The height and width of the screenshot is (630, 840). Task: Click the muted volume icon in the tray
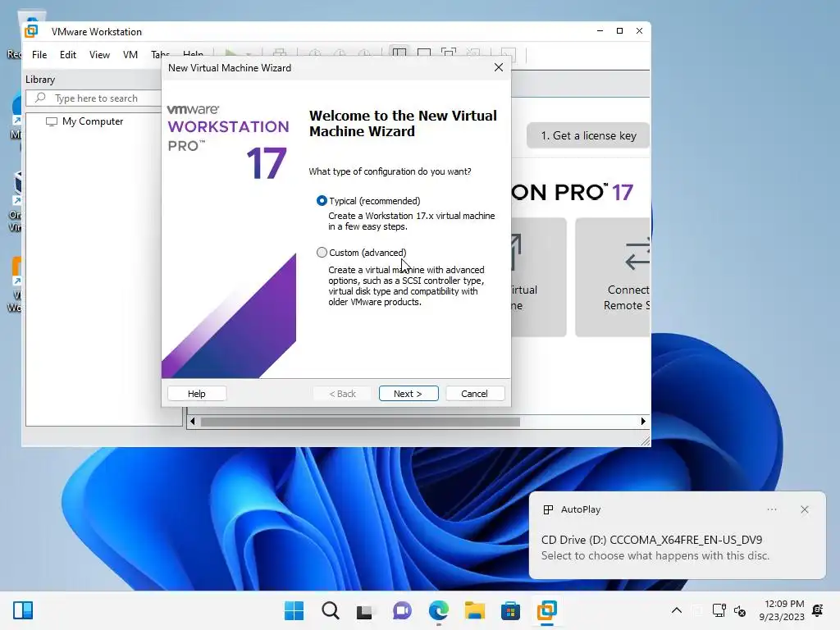740,610
